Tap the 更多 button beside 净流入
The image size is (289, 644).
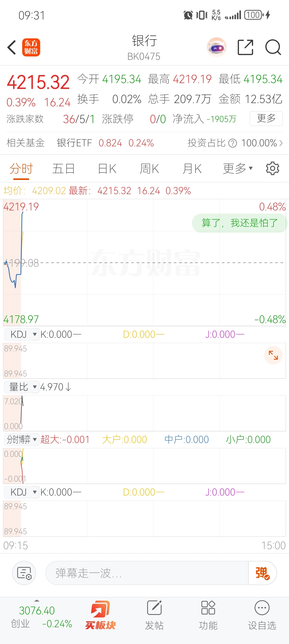266,118
